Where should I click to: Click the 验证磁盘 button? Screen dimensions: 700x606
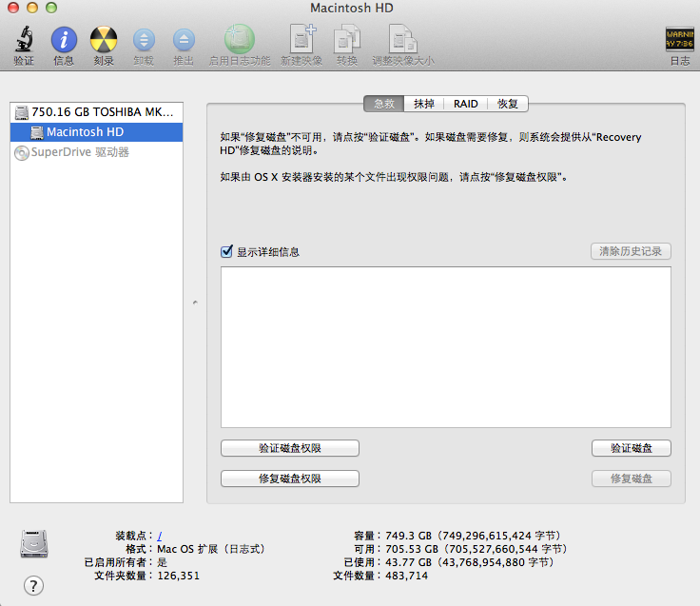(x=631, y=448)
